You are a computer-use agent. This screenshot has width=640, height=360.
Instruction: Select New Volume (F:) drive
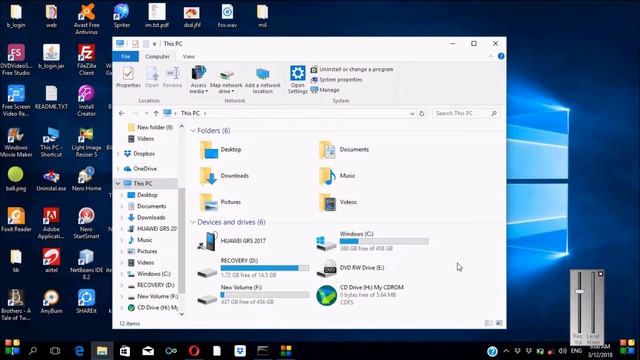coord(253,295)
